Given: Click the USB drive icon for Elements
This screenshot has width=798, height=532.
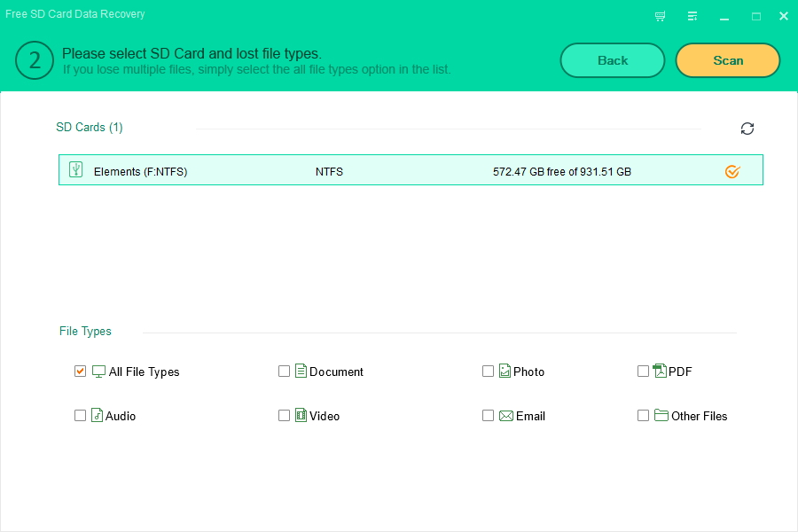Looking at the screenshot, I should [76, 169].
